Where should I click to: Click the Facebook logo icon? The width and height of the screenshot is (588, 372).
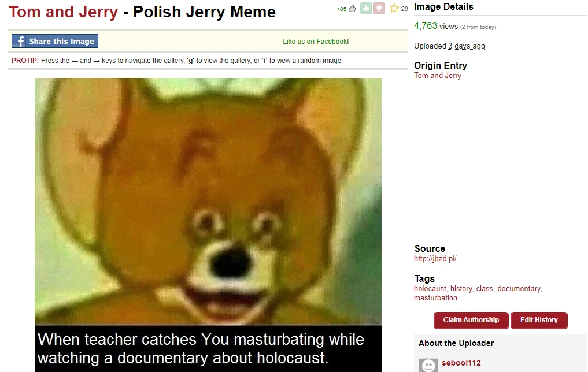tap(19, 41)
